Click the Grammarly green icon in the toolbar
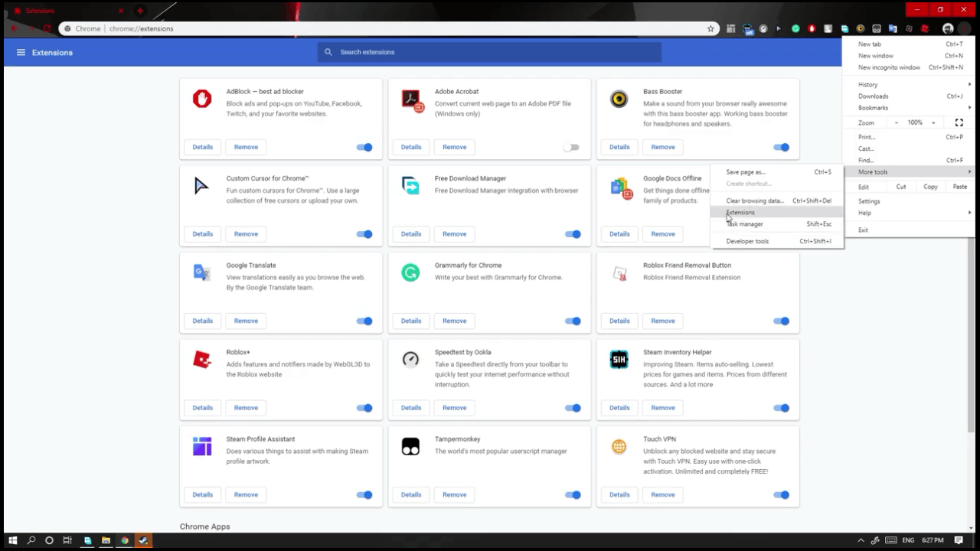 point(795,28)
